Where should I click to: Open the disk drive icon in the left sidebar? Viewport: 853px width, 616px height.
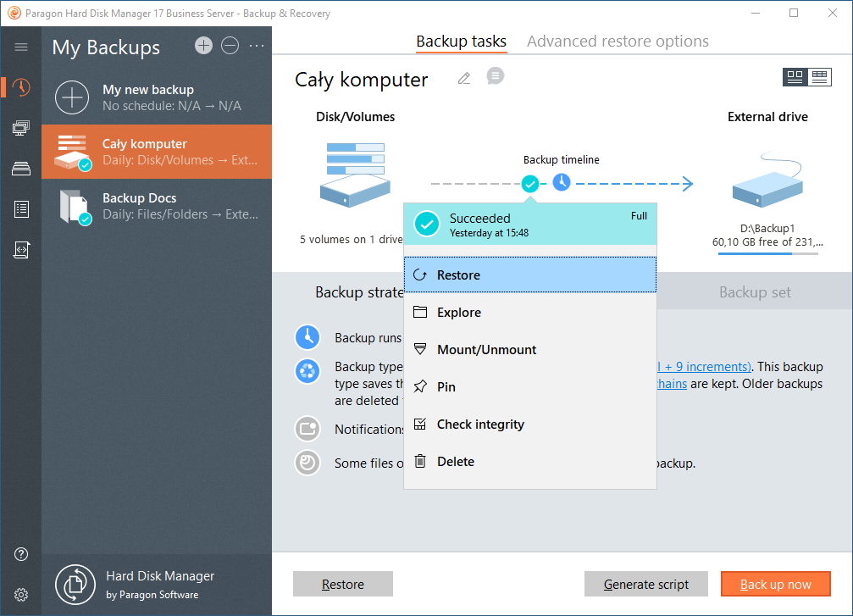(21, 169)
